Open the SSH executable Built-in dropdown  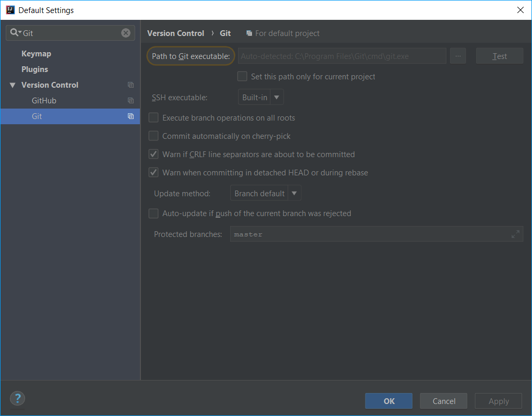tap(261, 98)
